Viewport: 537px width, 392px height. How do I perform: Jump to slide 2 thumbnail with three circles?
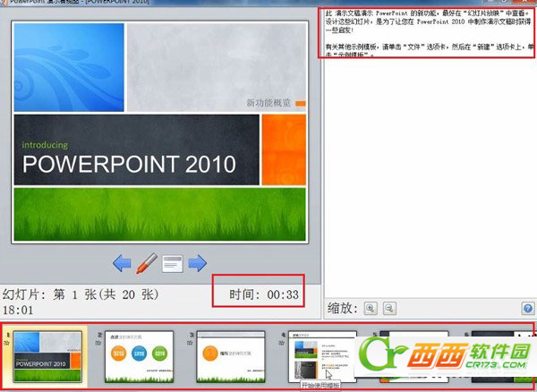(139, 356)
